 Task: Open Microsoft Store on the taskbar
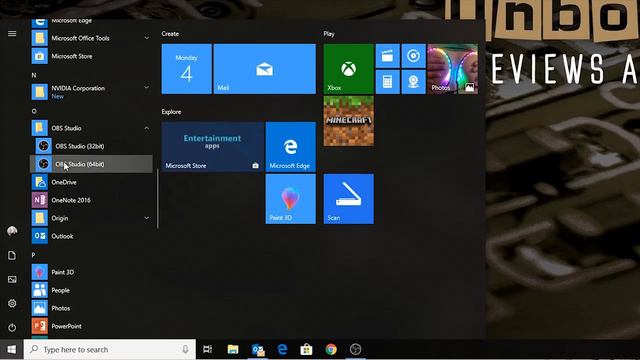pos(307,349)
